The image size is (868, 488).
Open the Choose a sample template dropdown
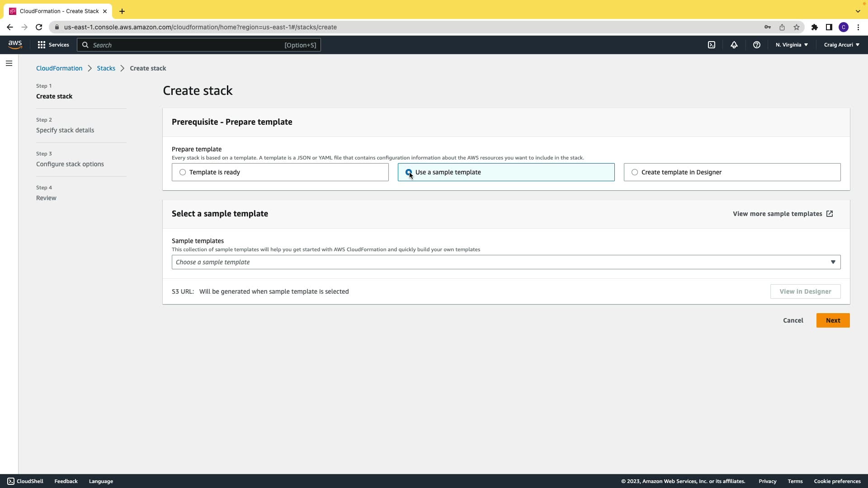(505, 262)
